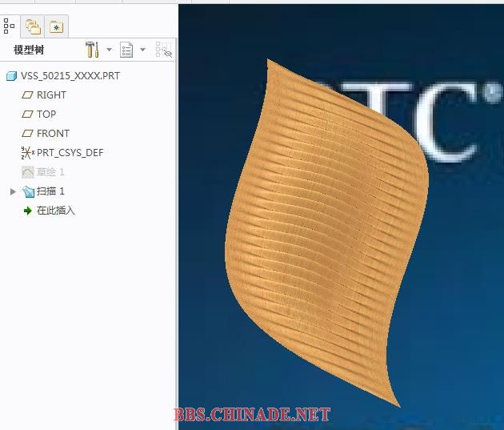The image size is (504, 430).
Task: Select the FRONT datum plane
Action: click(x=53, y=134)
